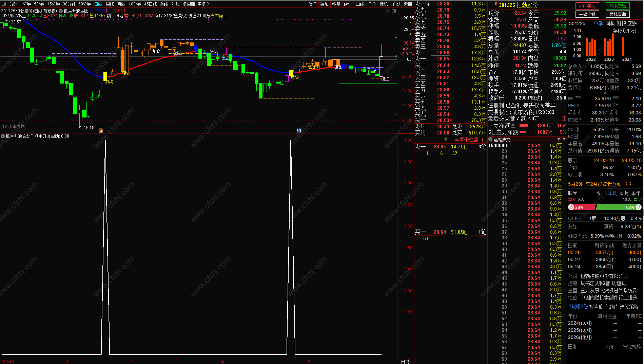Select the 1分钟 period tab
Image resolution: width=644 pixels, height=364 pixels.
pos(26,4)
